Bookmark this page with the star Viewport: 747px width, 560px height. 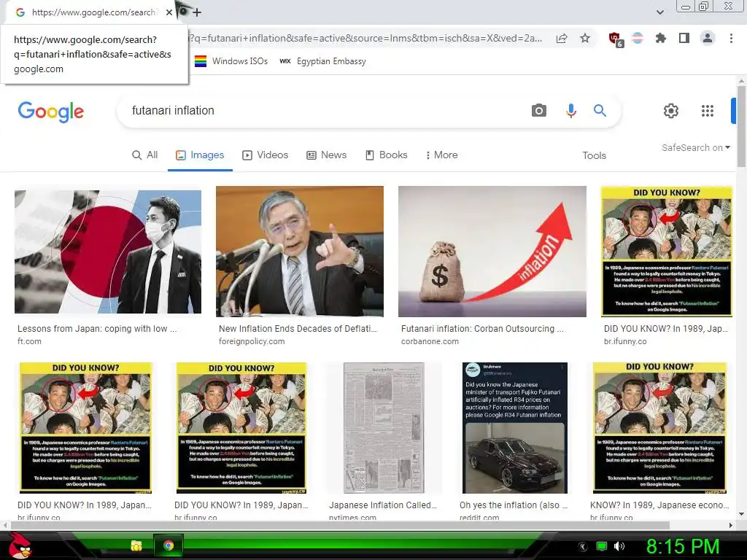pos(585,38)
